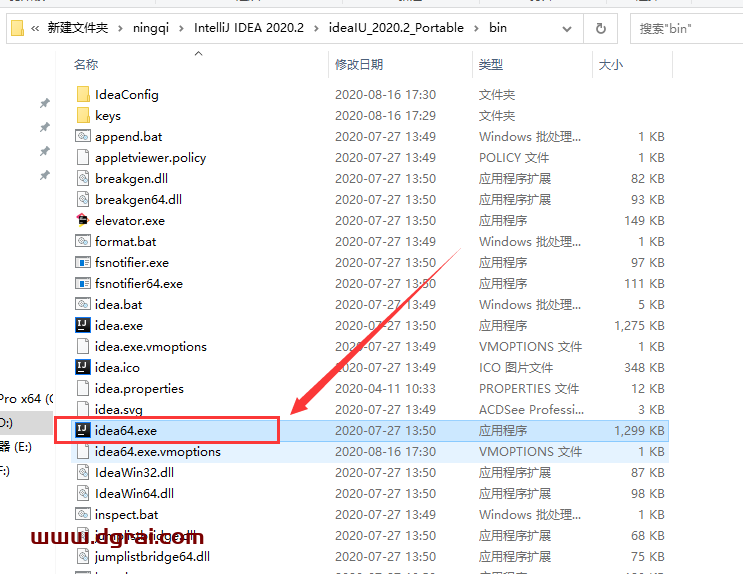This screenshot has width=743, height=574.
Task: Click the IdeaWin64.dll file icon
Action: [83, 493]
